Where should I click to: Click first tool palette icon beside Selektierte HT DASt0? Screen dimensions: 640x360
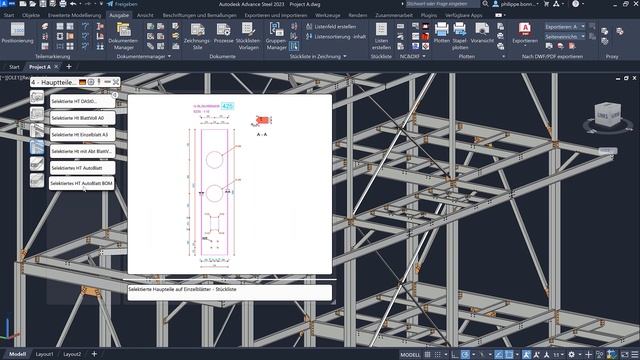pyautogui.click(x=37, y=98)
